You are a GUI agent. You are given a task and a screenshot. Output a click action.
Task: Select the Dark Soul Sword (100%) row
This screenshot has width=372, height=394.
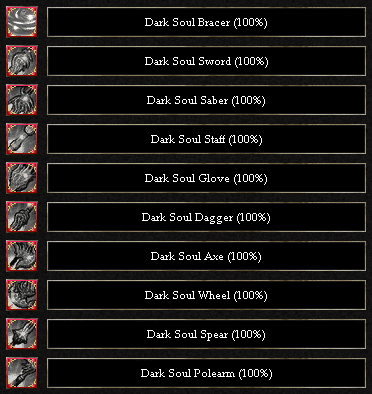[x=206, y=61]
